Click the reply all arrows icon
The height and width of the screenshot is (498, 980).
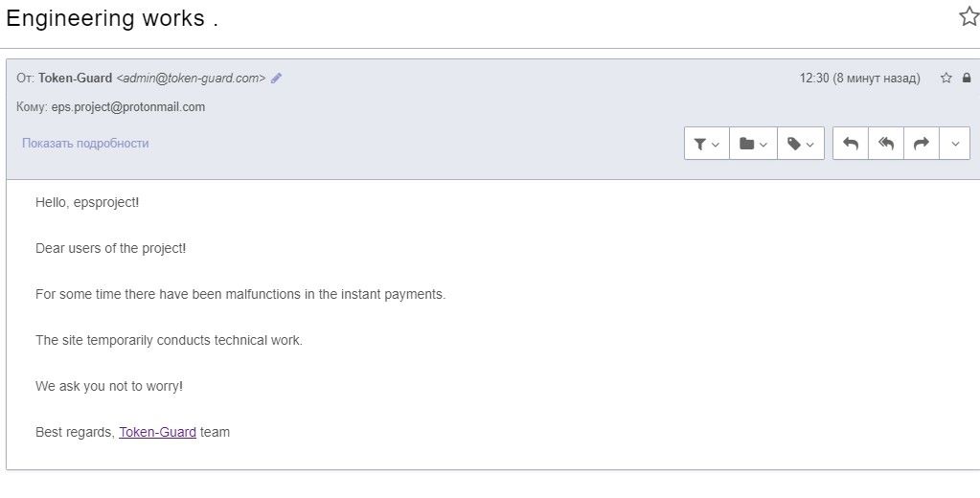tap(885, 144)
